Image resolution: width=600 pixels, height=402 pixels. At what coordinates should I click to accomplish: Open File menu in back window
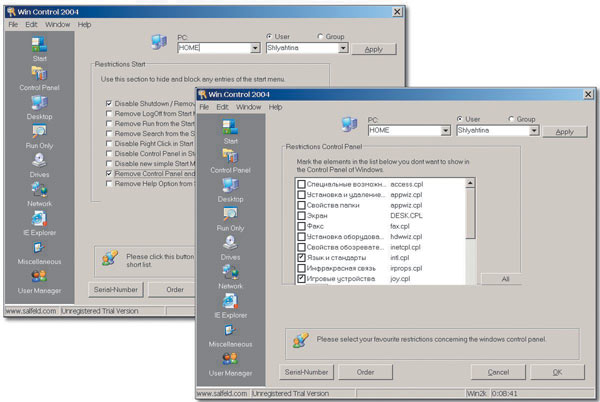[13, 24]
